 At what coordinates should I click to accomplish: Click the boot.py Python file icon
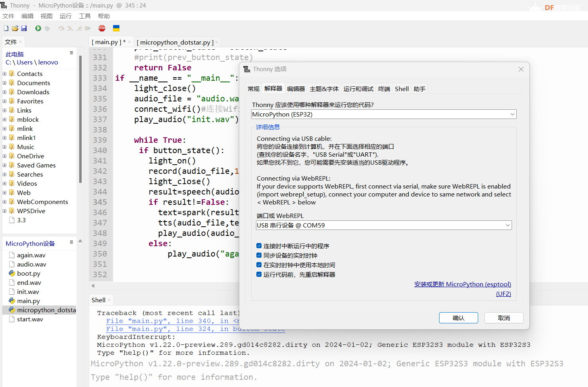[12, 273]
